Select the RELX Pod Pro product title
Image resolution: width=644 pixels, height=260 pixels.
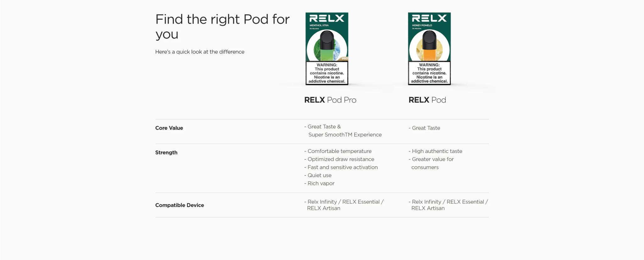(330, 100)
